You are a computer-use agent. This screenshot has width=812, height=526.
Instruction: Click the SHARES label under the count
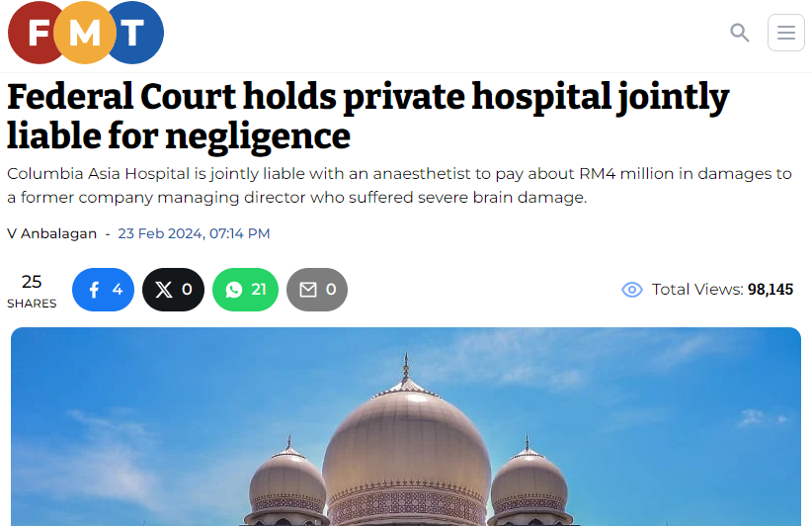(x=32, y=304)
